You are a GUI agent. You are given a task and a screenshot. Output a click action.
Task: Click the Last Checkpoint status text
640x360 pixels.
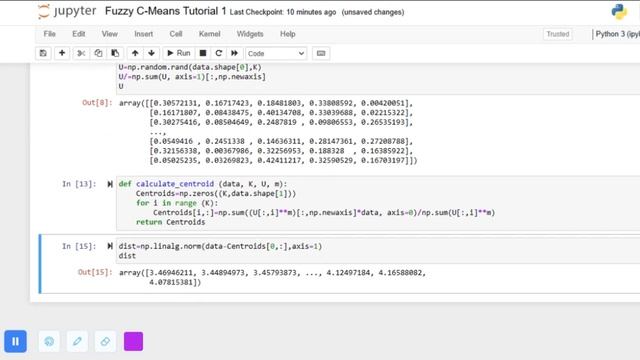pyautogui.click(x=283, y=12)
